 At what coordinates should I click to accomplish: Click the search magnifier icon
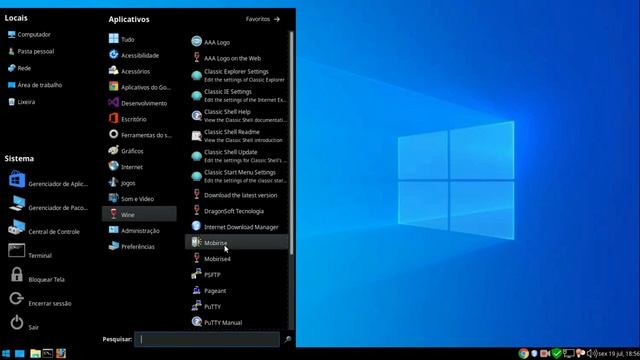[x=287, y=339]
